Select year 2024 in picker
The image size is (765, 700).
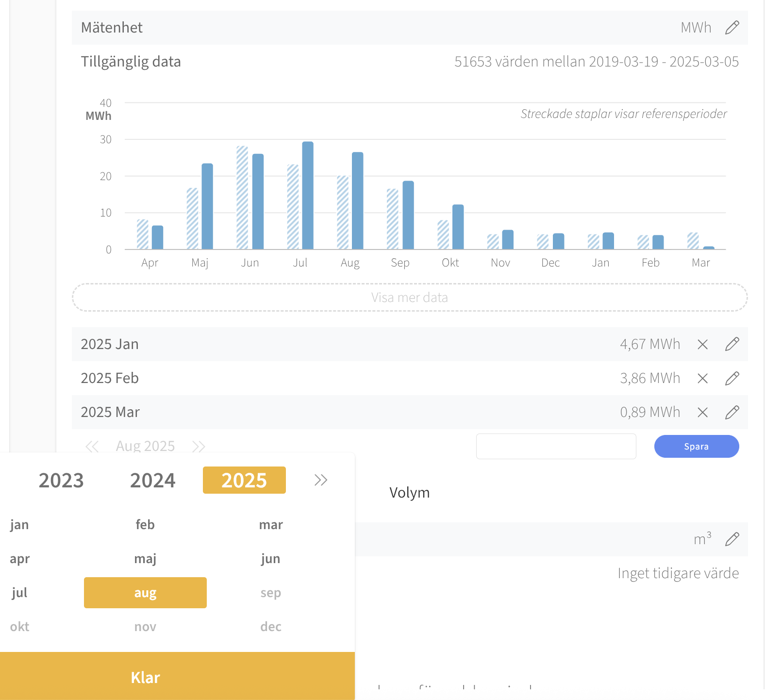point(152,480)
